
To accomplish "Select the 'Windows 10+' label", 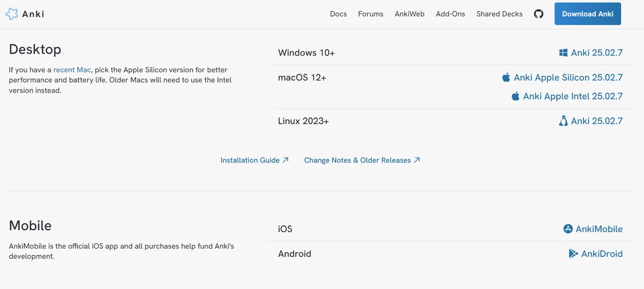I will [306, 53].
